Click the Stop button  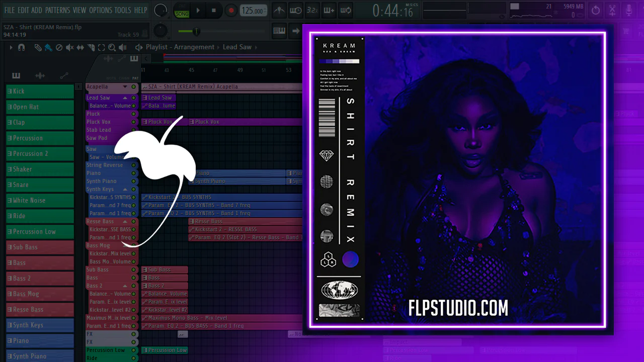point(214,10)
